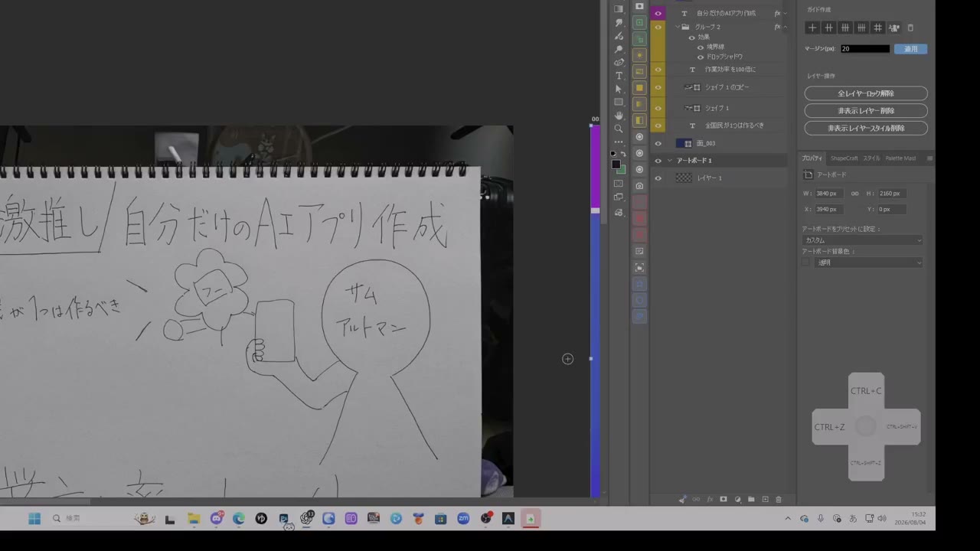Switch to the Palette Mast tab

point(900,158)
